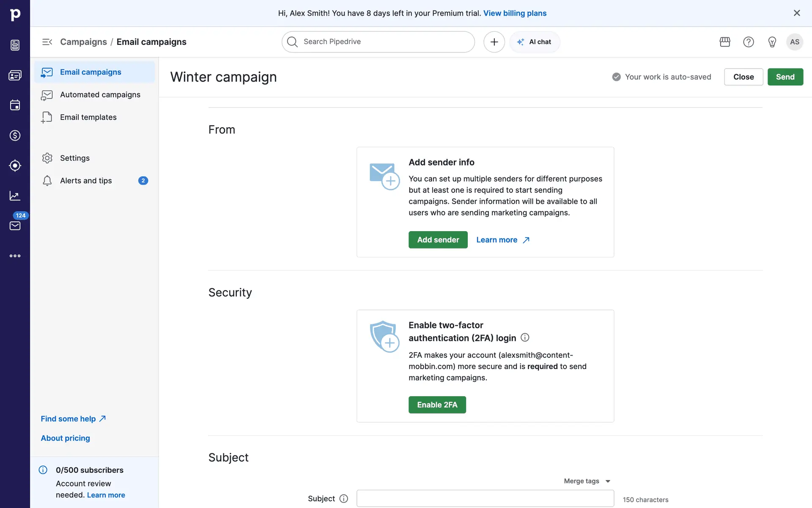Open the Activities calendar icon
Screen dimensions: 812x508
click(15, 105)
